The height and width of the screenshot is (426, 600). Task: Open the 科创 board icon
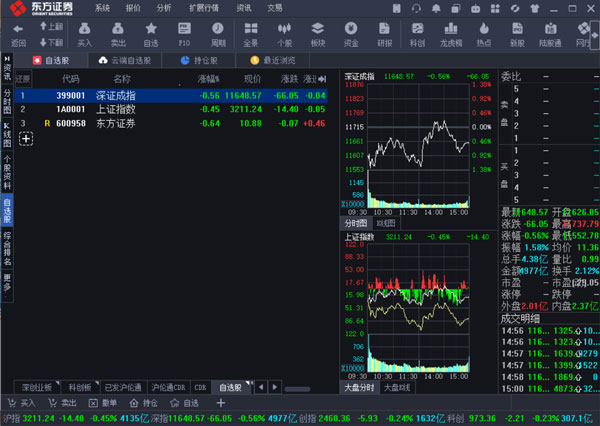pos(417,29)
